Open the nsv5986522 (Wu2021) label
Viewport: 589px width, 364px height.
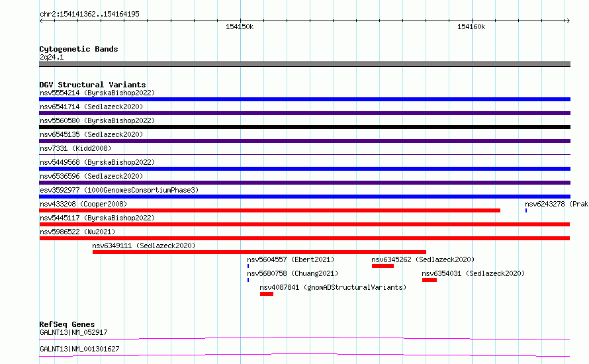tap(77, 232)
